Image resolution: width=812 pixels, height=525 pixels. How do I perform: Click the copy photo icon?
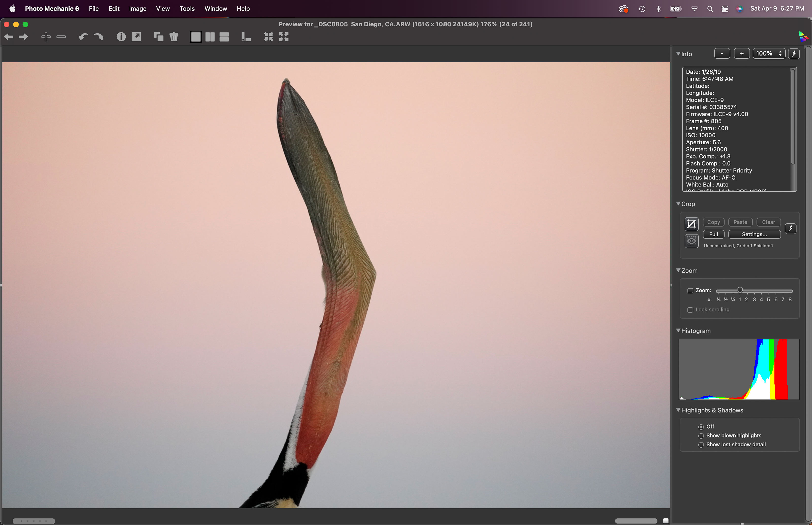click(159, 37)
